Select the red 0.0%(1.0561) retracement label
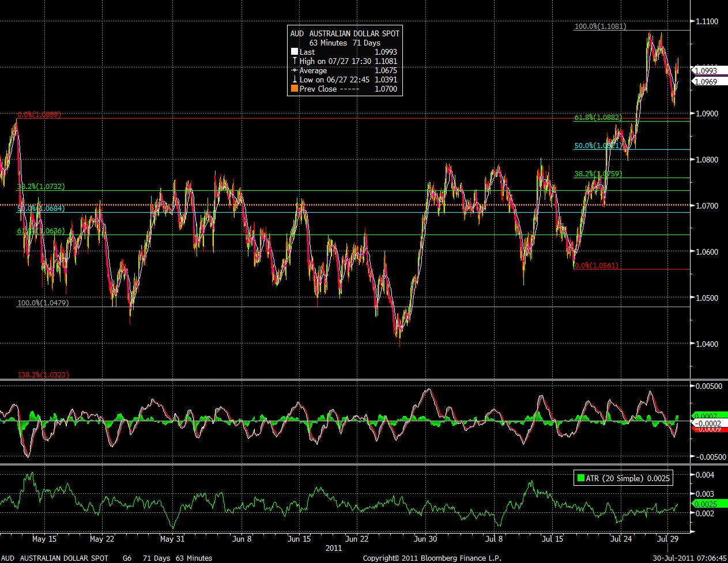The image size is (728, 563). [x=596, y=266]
